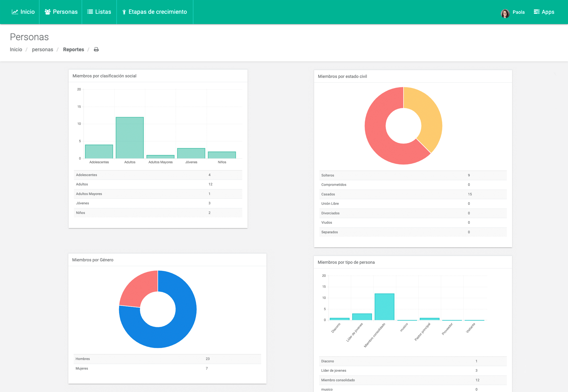Click the Personas group icon
This screenshot has width=568, height=392.
tap(47, 12)
